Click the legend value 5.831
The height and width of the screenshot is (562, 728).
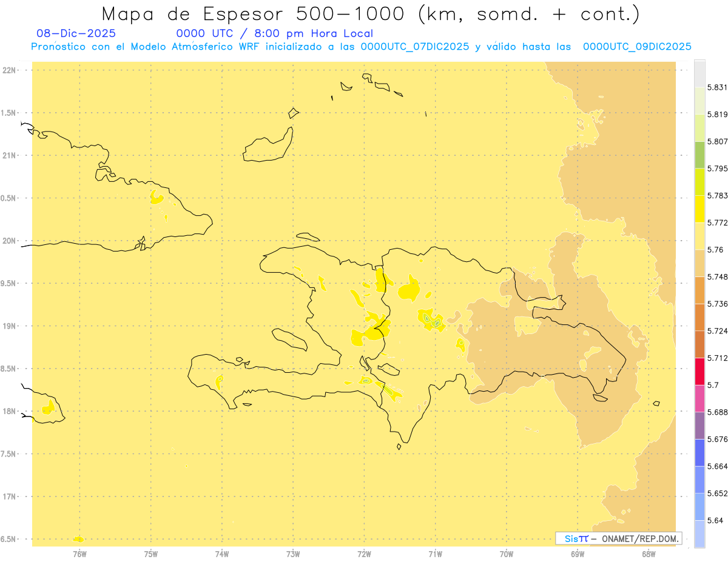coord(717,87)
